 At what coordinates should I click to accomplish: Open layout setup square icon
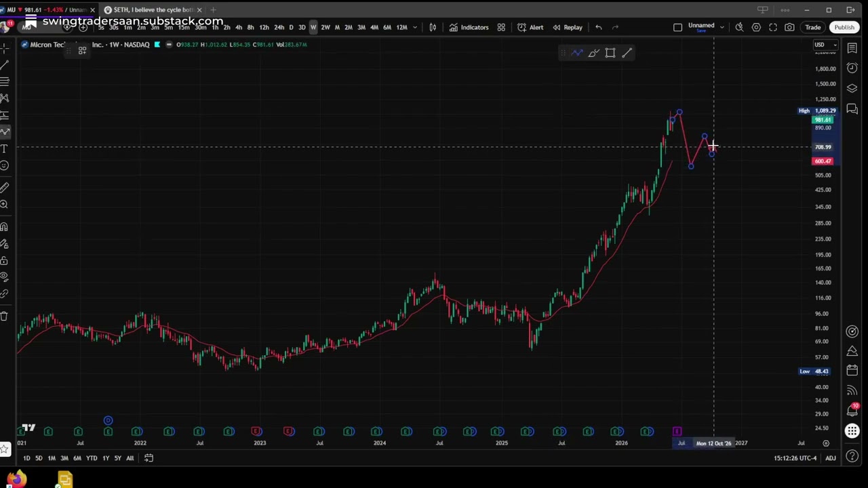pyautogui.click(x=677, y=27)
